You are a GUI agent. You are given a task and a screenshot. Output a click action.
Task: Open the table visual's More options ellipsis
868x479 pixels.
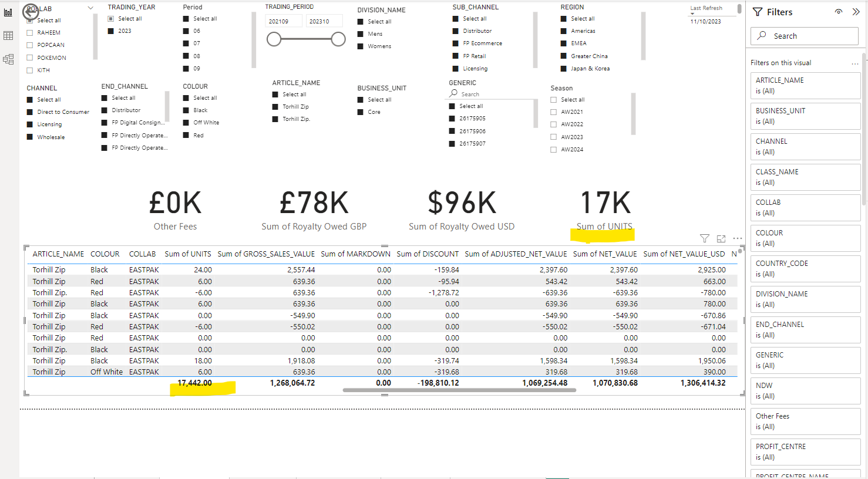click(738, 238)
